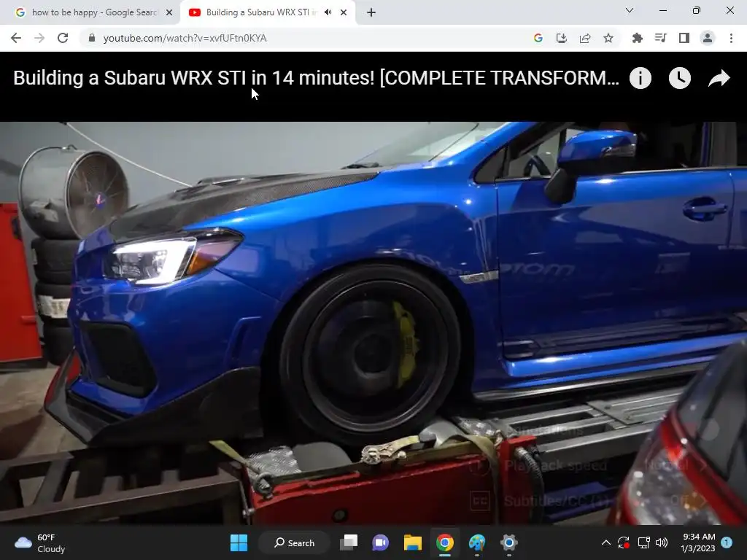Open the Paint app on taskbar
747x560 pixels.
[x=477, y=542]
